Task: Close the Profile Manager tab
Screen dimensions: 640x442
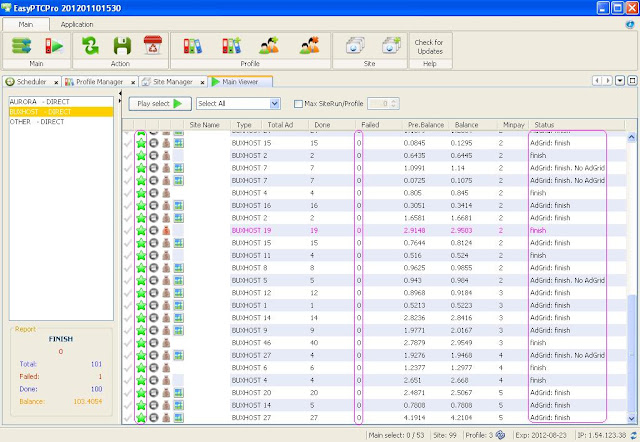Action: [x=133, y=82]
